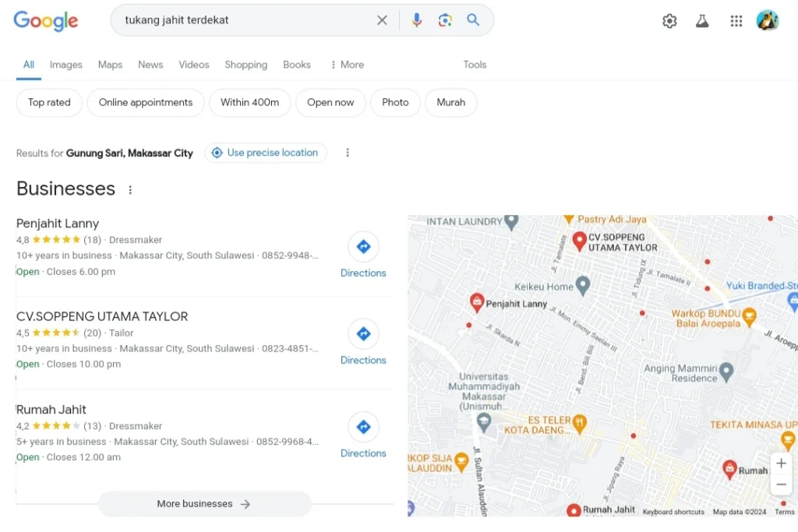The width and height of the screenshot is (798, 532).
Task: Click the Pastry Adi Jaya map label
Action: click(612, 219)
